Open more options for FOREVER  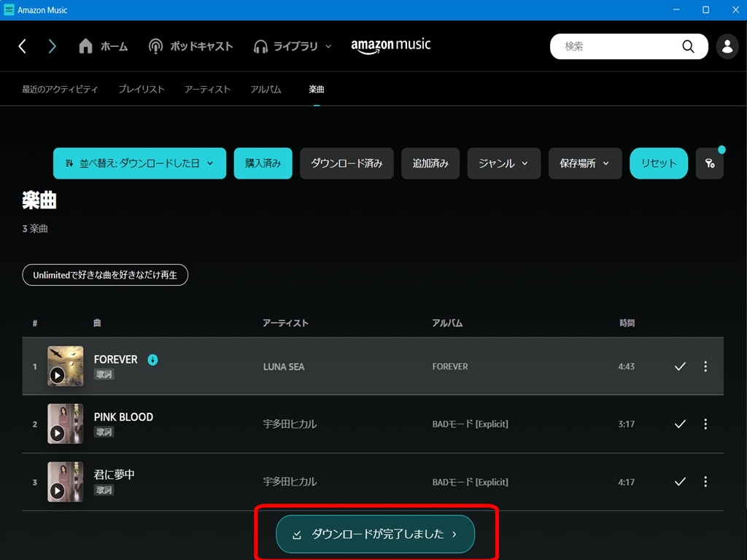705,366
